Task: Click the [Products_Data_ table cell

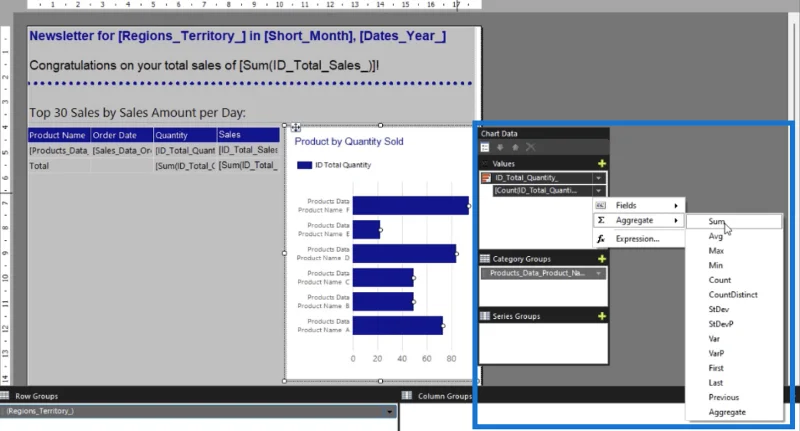Action: (59, 150)
